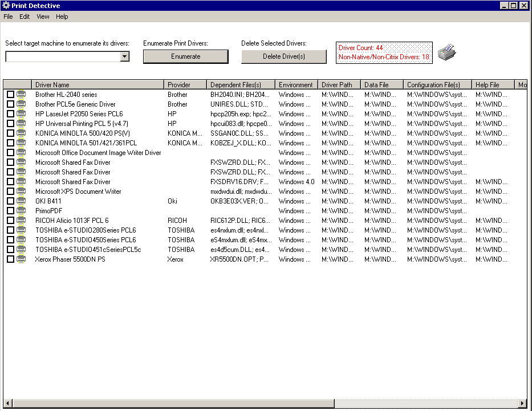Click printer icon for Brother HL-2040 series
The image size is (532, 411).
[x=21, y=94]
